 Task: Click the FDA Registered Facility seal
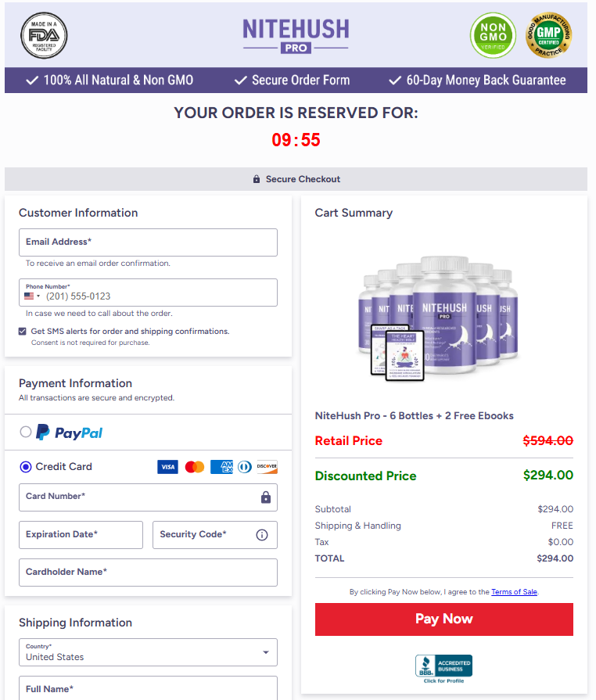click(x=44, y=35)
